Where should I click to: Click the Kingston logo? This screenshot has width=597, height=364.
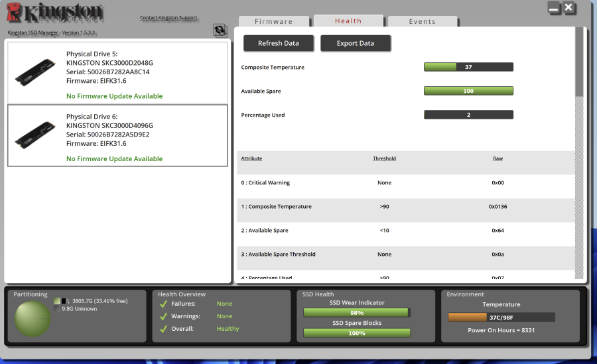click(x=54, y=13)
